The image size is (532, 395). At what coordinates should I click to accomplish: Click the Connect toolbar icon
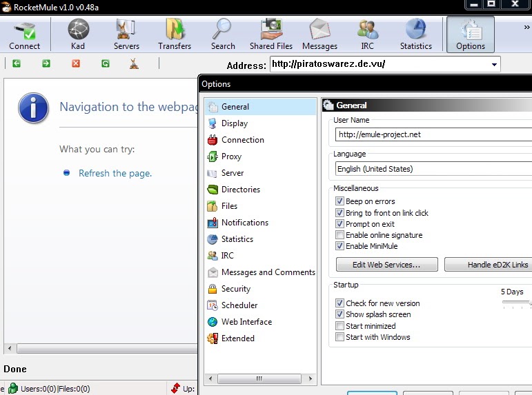pos(24,34)
